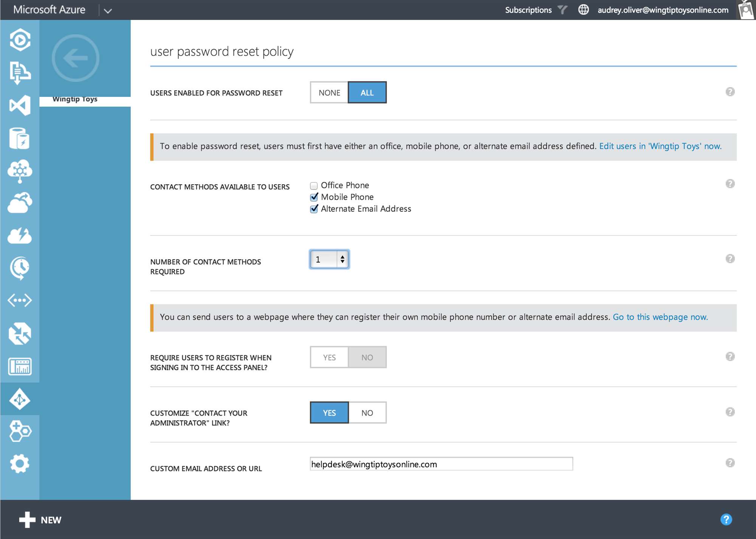Uncheck the Alternate Email Address checkbox
The height and width of the screenshot is (539, 756).
(x=314, y=209)
